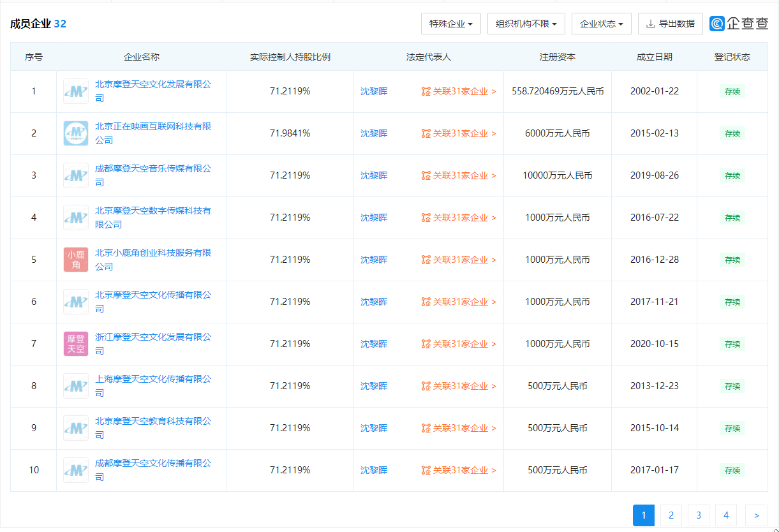Open company 浙江摩登天空文化发展有限公司
The image size is (779, 532).
(x=153, y=344)
